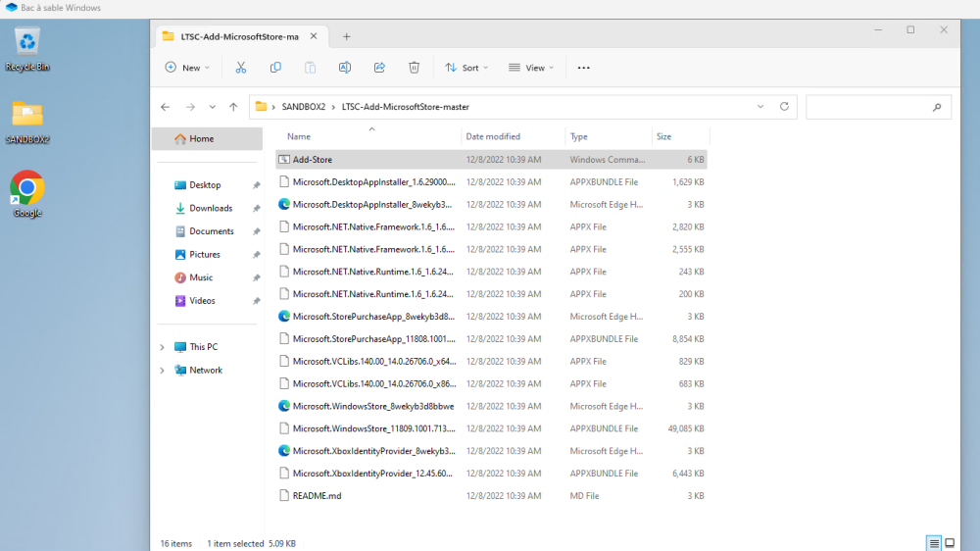Switch to details view layout
The width and height of the screenshot is (980, 551).
934,543
